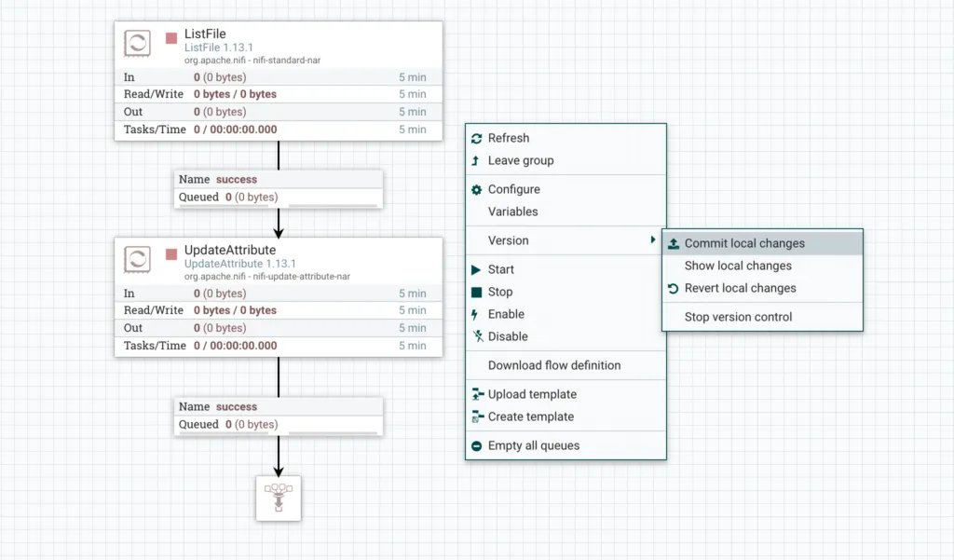Show local changes in the Version submenu
Screen dimensions: 954x560
point(738,266)
